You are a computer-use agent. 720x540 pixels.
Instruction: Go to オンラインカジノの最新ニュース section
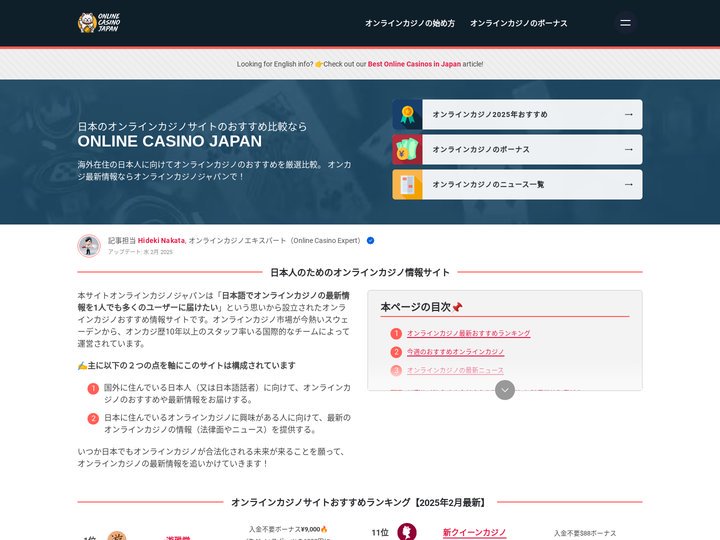(x=455, y=370)
